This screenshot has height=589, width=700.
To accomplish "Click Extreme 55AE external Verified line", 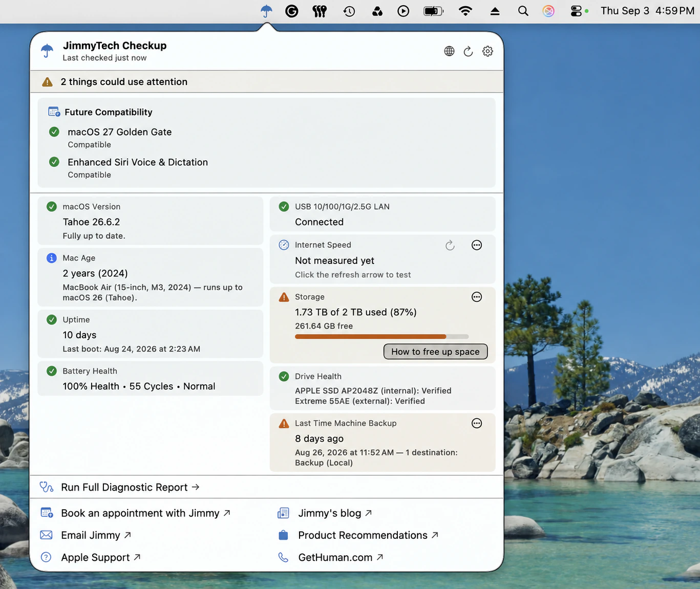I will coord(360,401).
